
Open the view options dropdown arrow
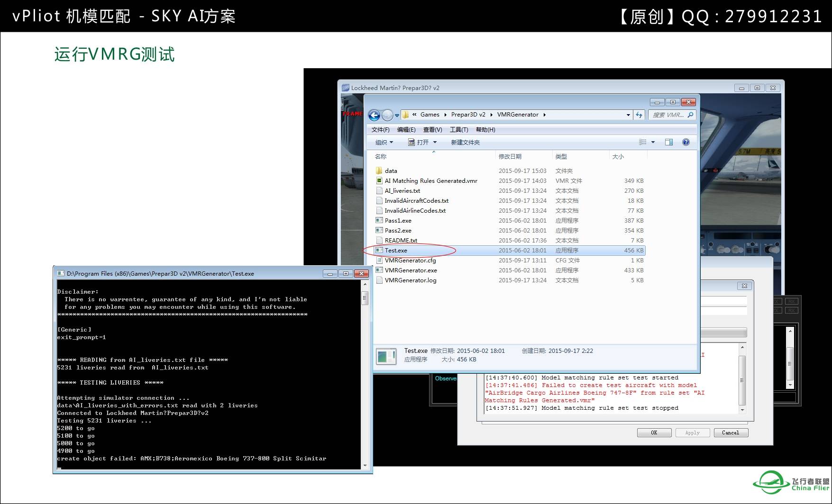pos(653,142)
